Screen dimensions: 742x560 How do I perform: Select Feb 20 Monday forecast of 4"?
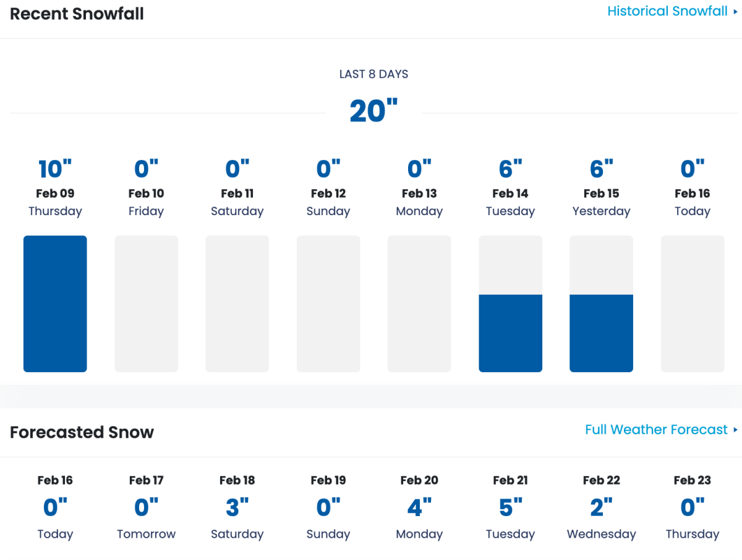point(419,507)
